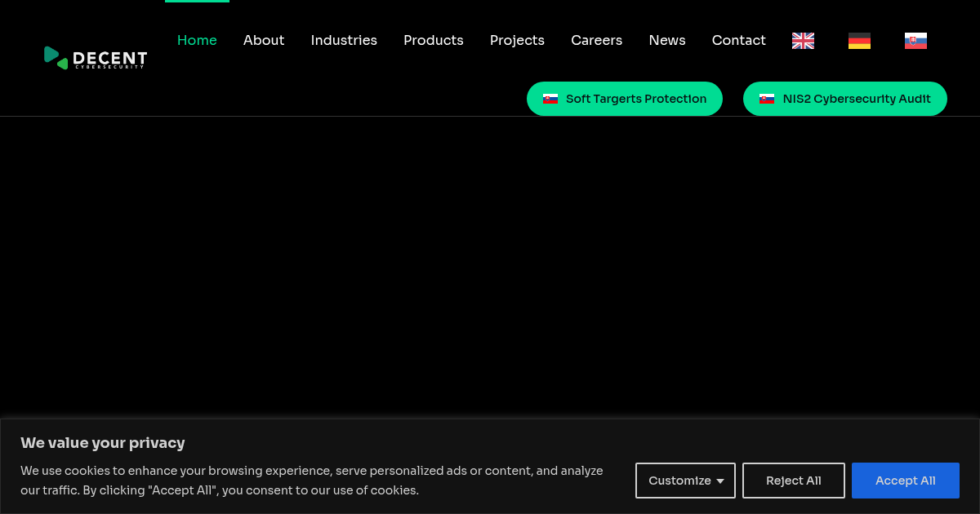Go to the About page
Screen dimensions: 980x514
tap(264, 40)
